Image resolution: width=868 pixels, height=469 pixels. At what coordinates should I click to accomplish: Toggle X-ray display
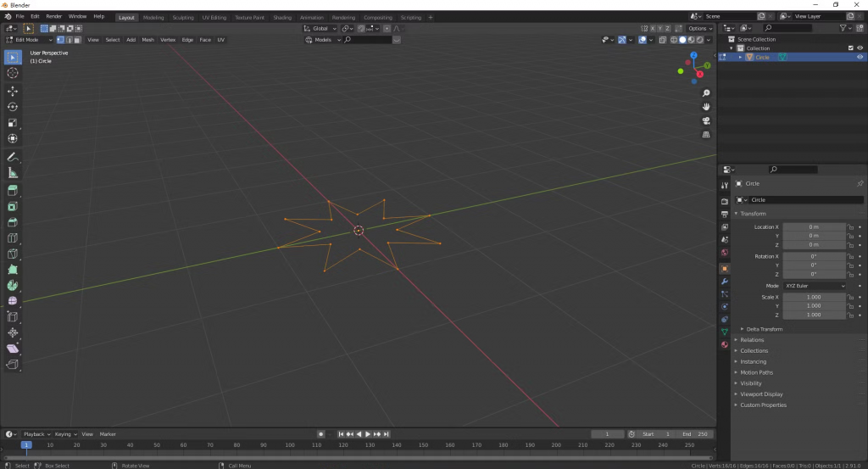[x=663, y=40]
